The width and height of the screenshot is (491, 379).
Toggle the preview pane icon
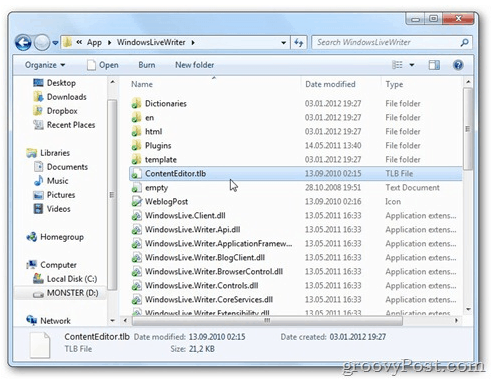point(434,65)
